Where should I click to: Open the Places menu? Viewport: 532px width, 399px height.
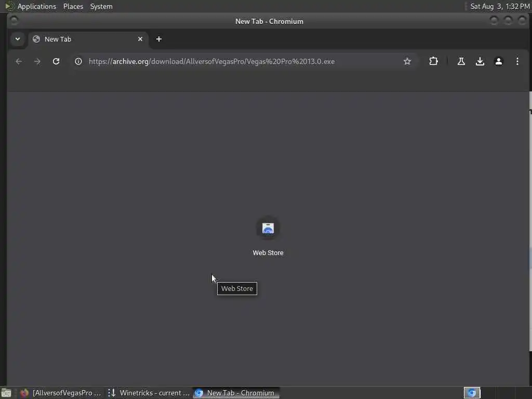[73, 6]
